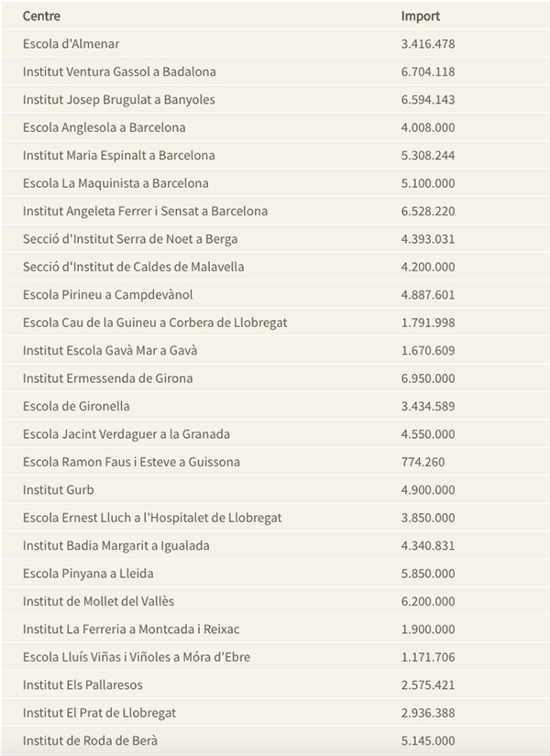Select the Institut Gurb entry
Screen dimensions: 550x756
[59, 490]
